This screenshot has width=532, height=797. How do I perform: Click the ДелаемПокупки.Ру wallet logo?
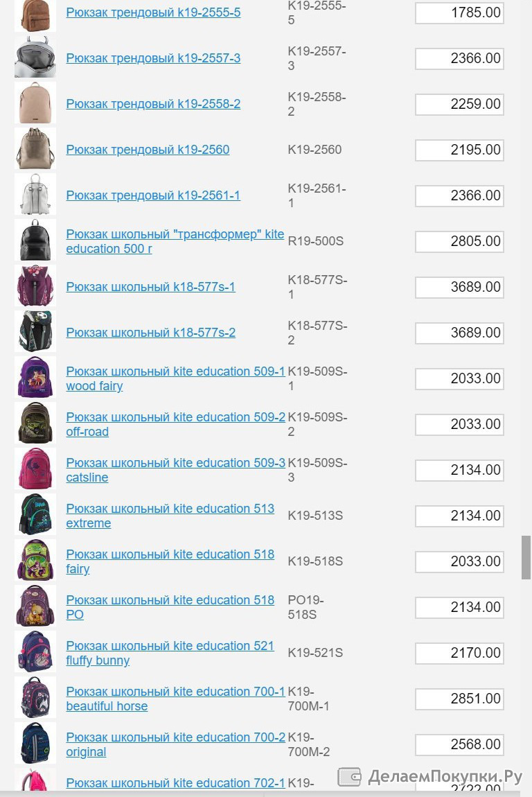349,776
